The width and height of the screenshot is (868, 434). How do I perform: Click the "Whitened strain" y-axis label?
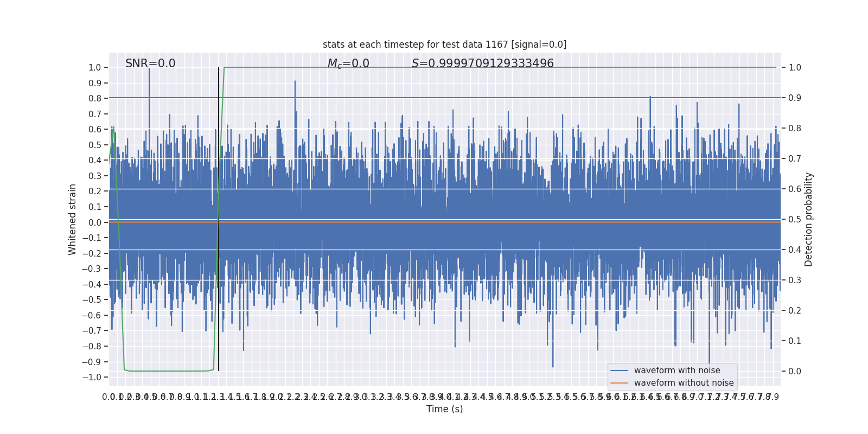[x=73, y=219]
